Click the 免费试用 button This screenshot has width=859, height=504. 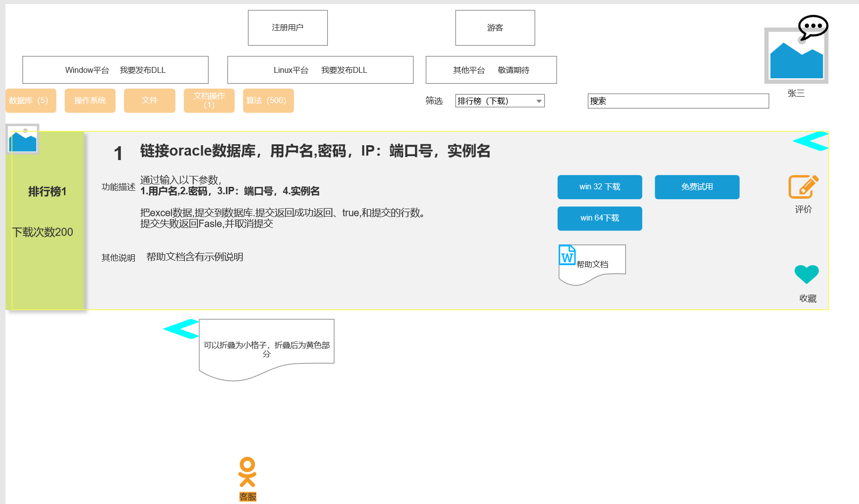[x=697, y=187]
